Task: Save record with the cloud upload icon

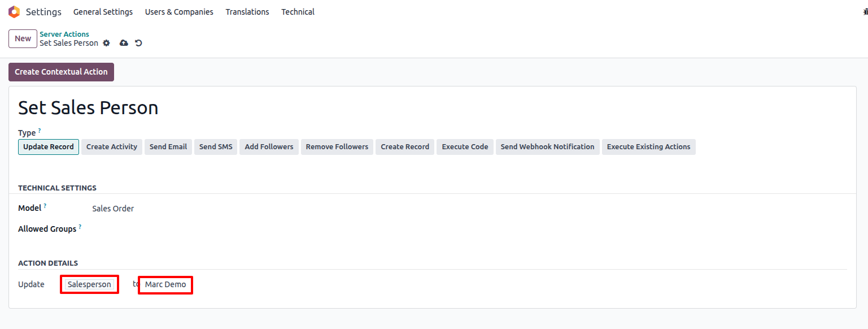Action: click(x=124, y=43)
